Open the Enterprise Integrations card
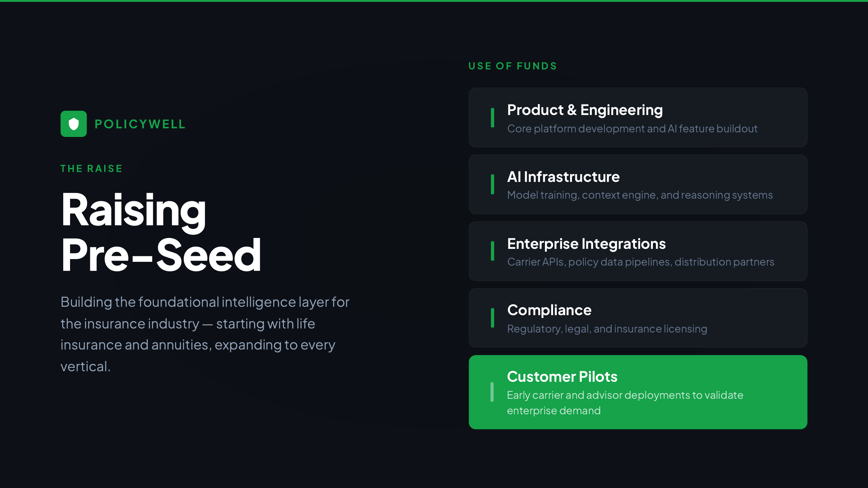Viewport: 868px width, 488px height. [x=638, y=251]
